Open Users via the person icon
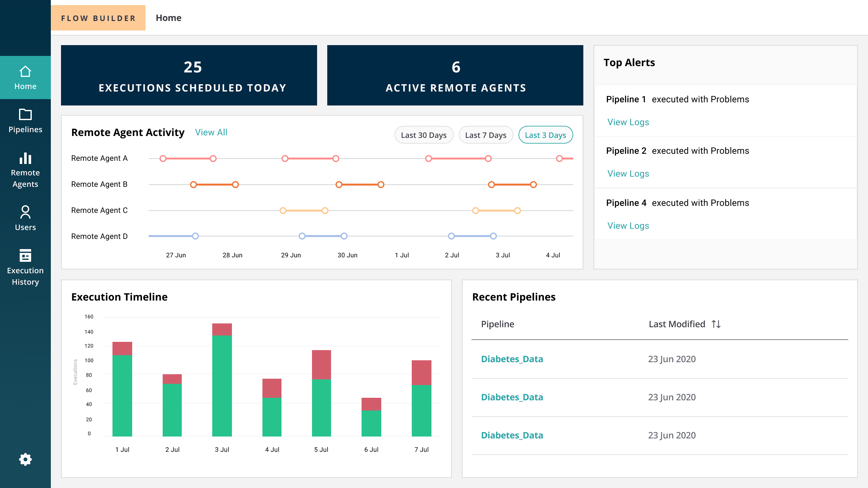The height and width of the screenshot is (488, 868). tap(25, 212)
